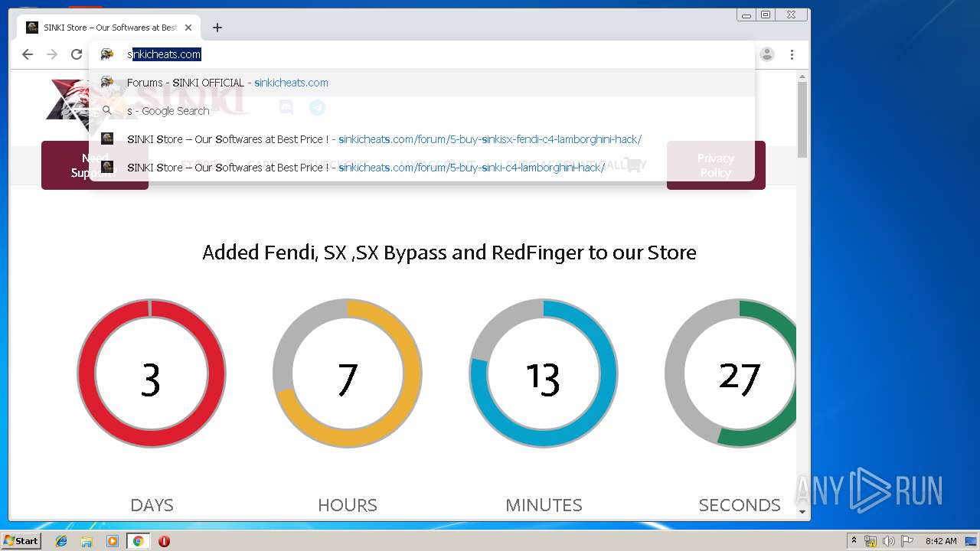The height and width of the screenshot is (551, 980).
Task: Pick the sinki-c4-lamborghini-hack suggestion
Action: tap(422, 168)
